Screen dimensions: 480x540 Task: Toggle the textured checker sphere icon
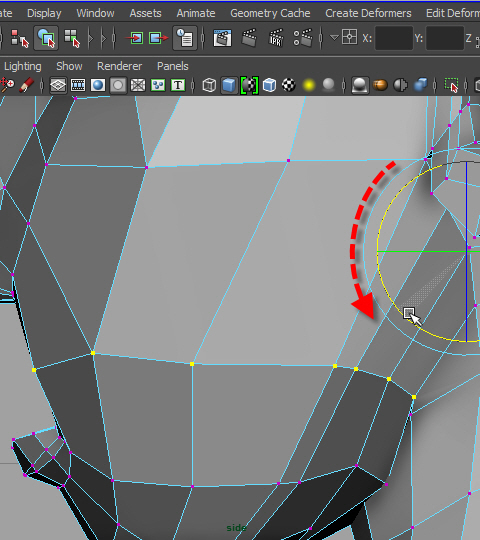[289, 85]
